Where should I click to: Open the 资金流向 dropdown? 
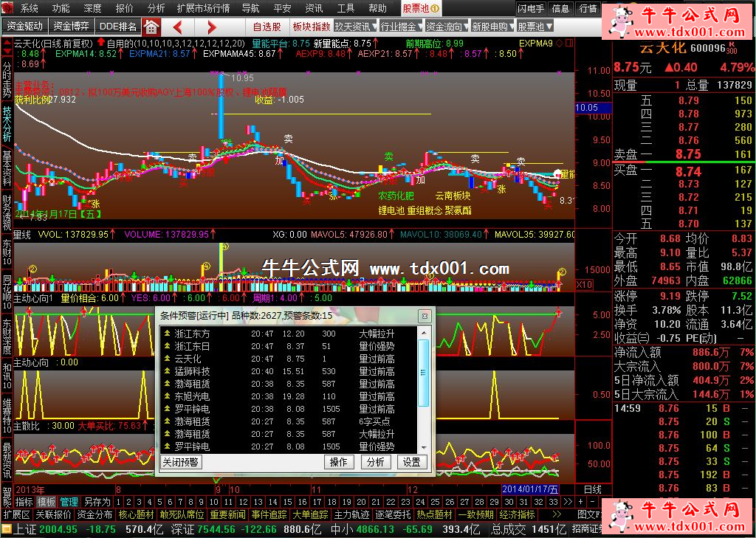coord(447,27)
